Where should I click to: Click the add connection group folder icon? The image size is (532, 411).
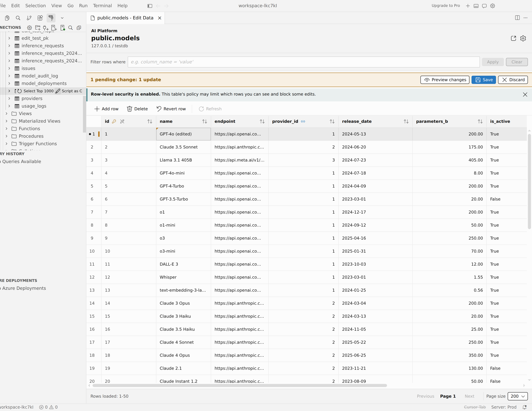coord(38,28)
